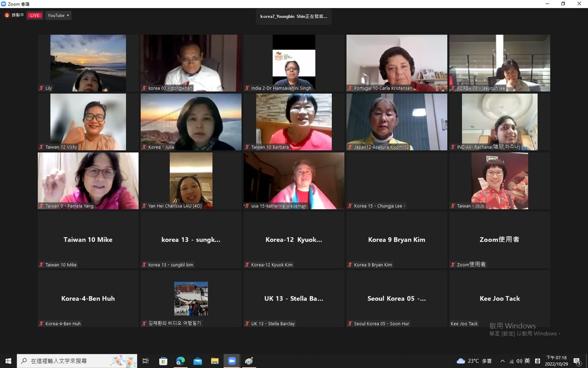The image size is (588, 368).
Task: Launch Microsoft Store from the taskbar
Action: click(163, 361)
